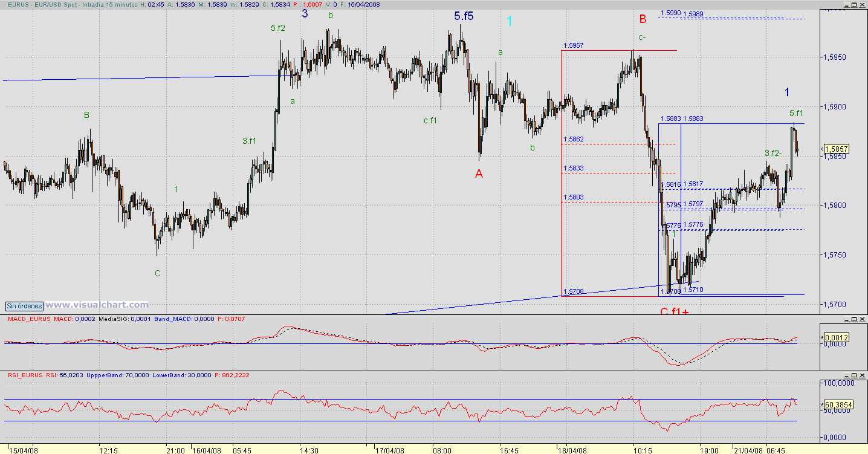This screenshot has width=868, height=454.
Task: Select the current price tag 1,5857
Action: click(837, 149)
